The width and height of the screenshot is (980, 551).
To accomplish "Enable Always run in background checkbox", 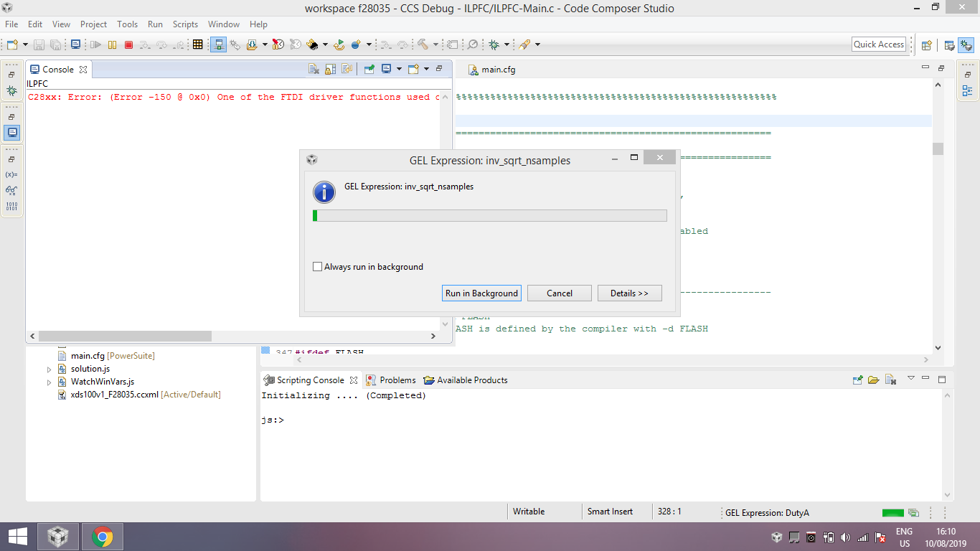I will click(318, 267).
